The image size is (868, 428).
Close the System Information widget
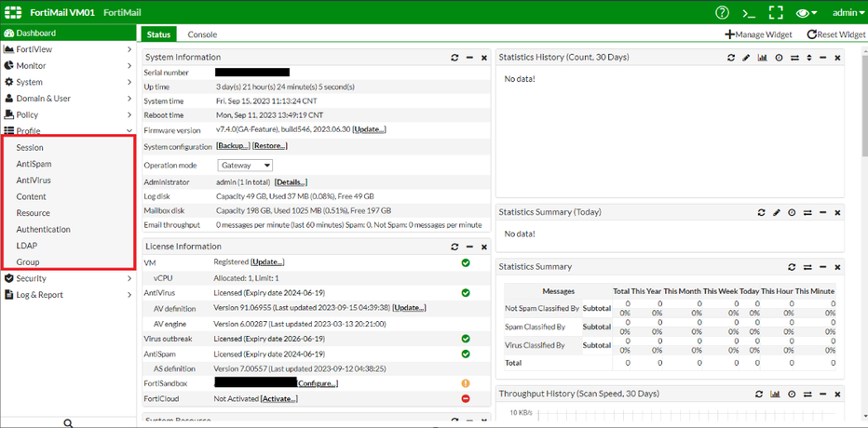coord(483,58)
